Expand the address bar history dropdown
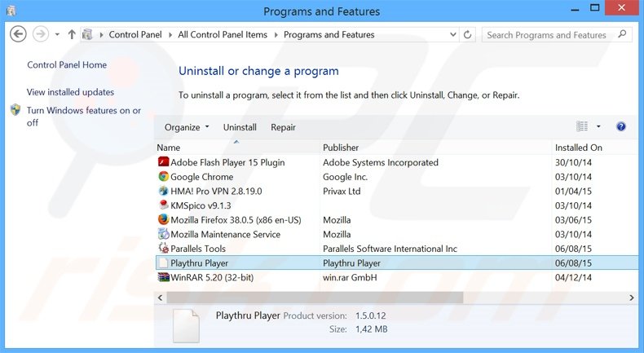The width and height of the screenshot is (644, 353). coord(452,35)
